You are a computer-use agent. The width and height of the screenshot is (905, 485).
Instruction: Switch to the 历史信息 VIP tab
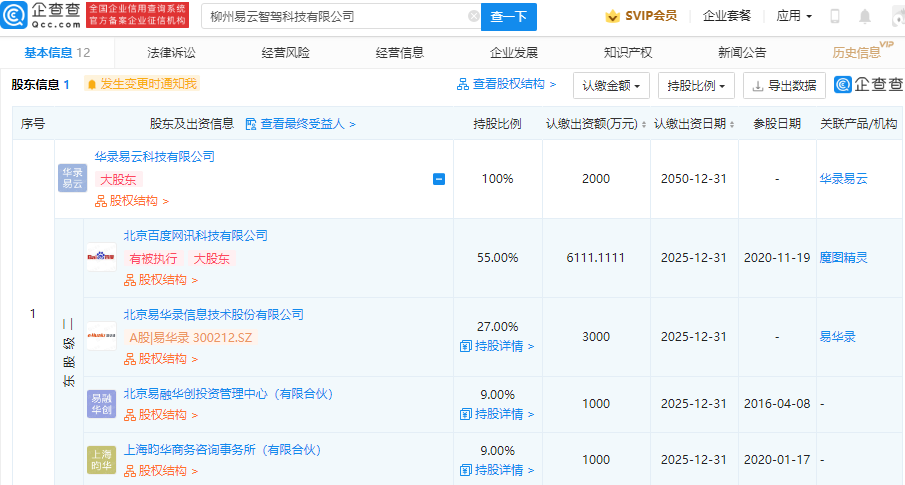pyautogui.click(x=862, y=51)
